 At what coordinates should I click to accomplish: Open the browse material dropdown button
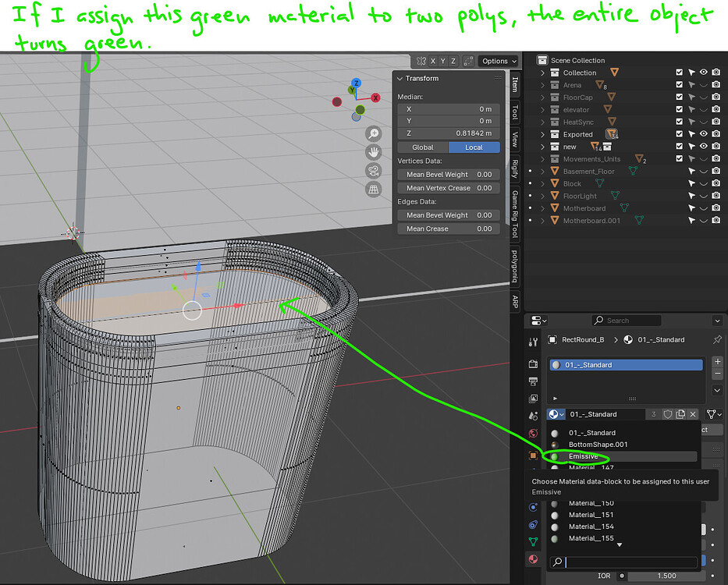click(x=556, y=414)
